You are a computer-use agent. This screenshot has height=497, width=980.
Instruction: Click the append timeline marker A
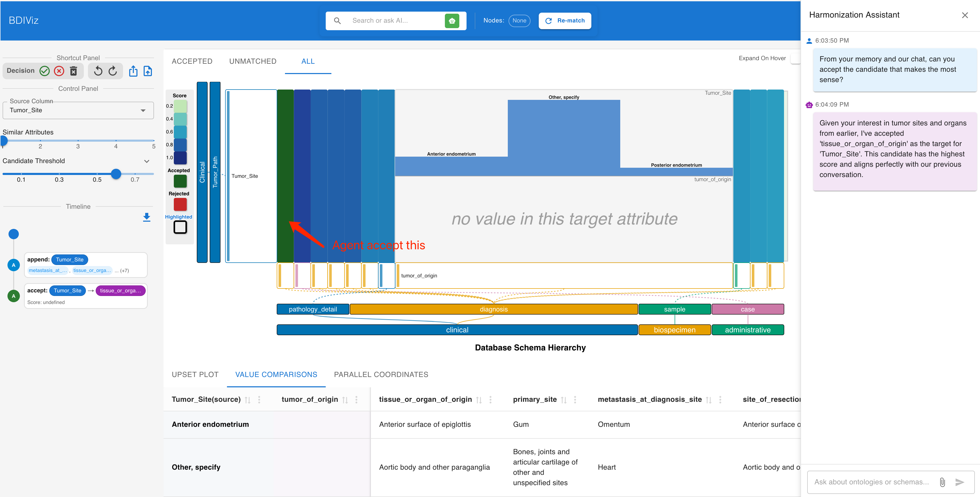point(14,265)
